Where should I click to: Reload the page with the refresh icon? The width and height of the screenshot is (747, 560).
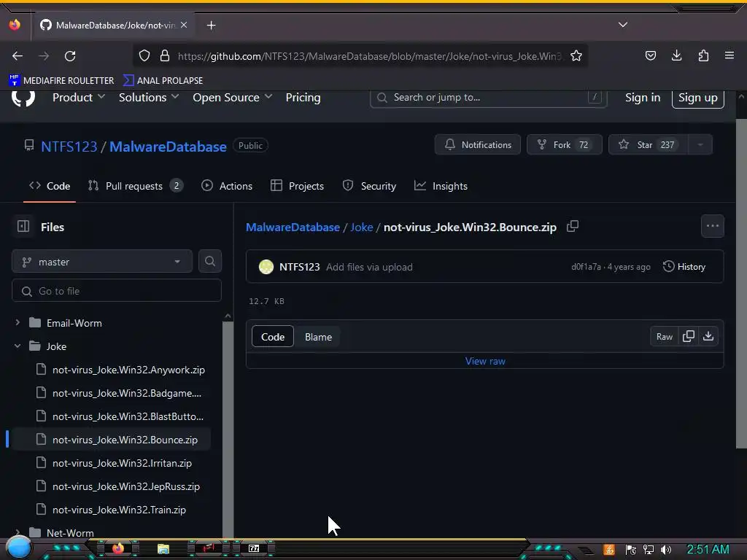point(70,56)
